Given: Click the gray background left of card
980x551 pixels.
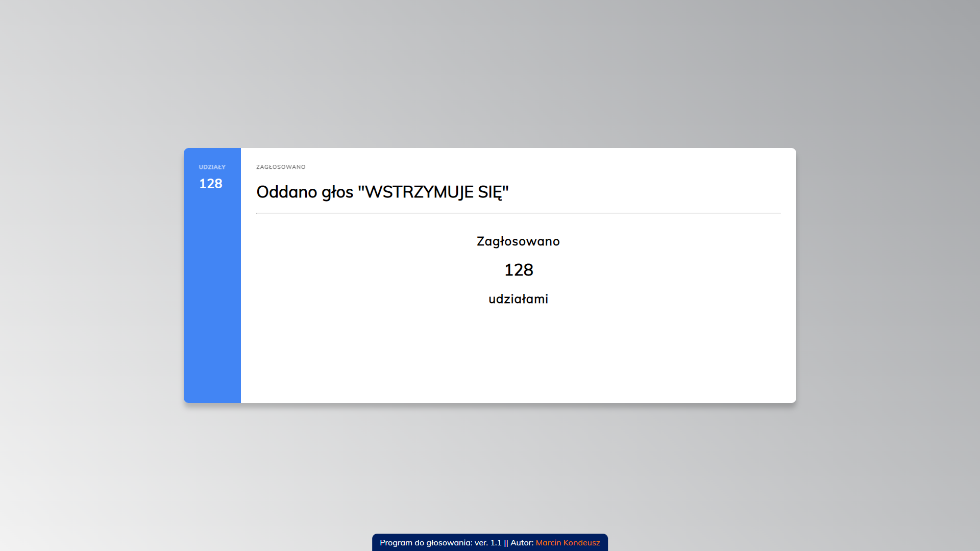Looking at the screenshot, I should coord(92,275).
